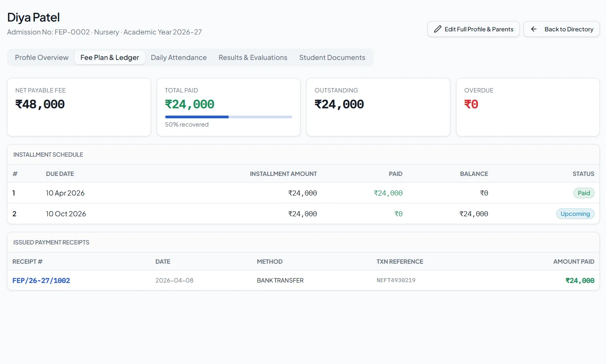Image resolution: width=606 pixels, height=364 pixels.
Task: View the Student Documents tab
Action: [332, 58]
